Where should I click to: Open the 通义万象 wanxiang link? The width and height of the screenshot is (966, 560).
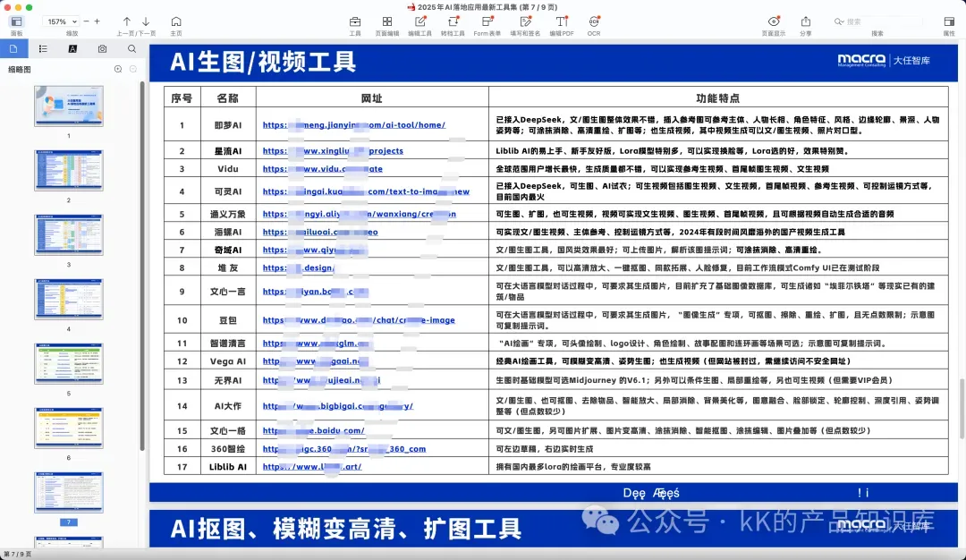pyautogui.click(x=360, y=215)
